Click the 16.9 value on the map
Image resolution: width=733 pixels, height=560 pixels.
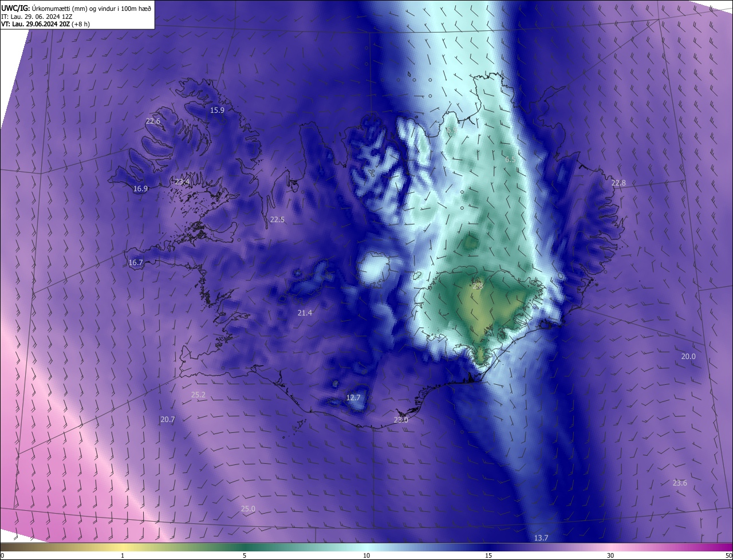[x=140, y=189]
